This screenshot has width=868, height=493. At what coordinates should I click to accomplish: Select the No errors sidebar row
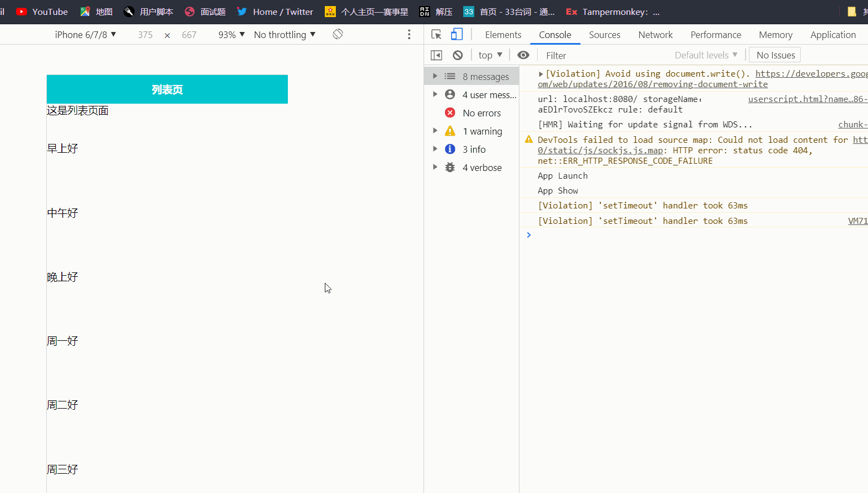(x=471, y=112)
